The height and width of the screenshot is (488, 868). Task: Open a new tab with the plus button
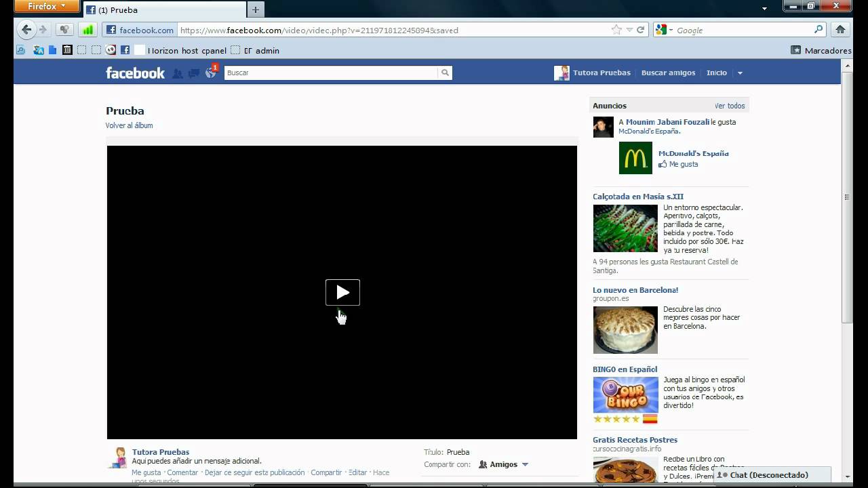256,9
